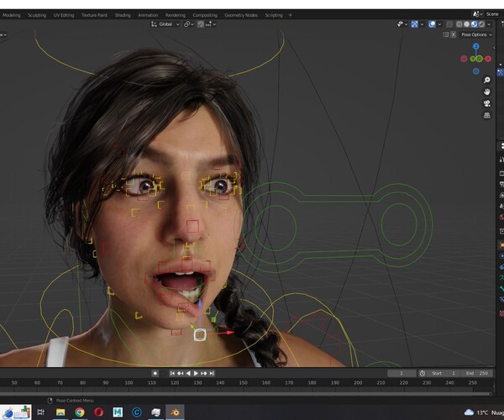Open the Scripting workspace tab

[274, 15]
